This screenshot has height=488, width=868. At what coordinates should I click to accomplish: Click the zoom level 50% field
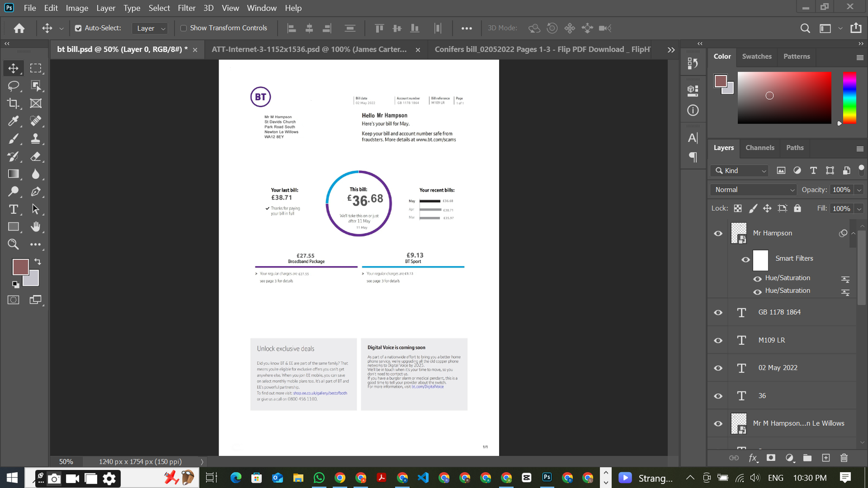[x=66, y=461]
